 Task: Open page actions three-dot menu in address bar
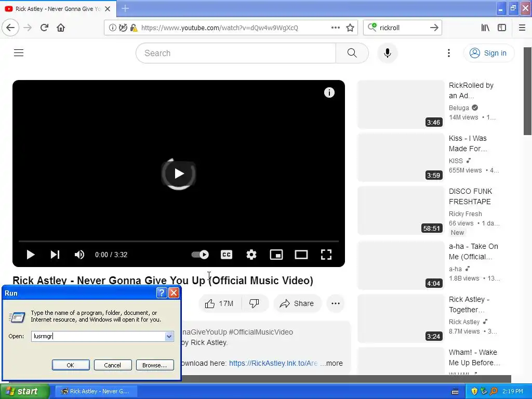[x=335, y=28]
